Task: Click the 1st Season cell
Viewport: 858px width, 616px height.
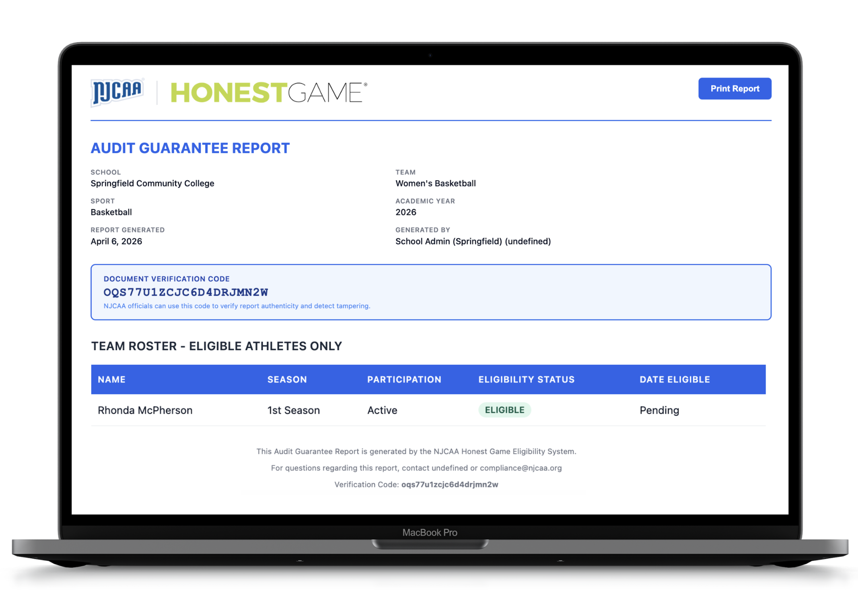Action: [x=293, y=410]
